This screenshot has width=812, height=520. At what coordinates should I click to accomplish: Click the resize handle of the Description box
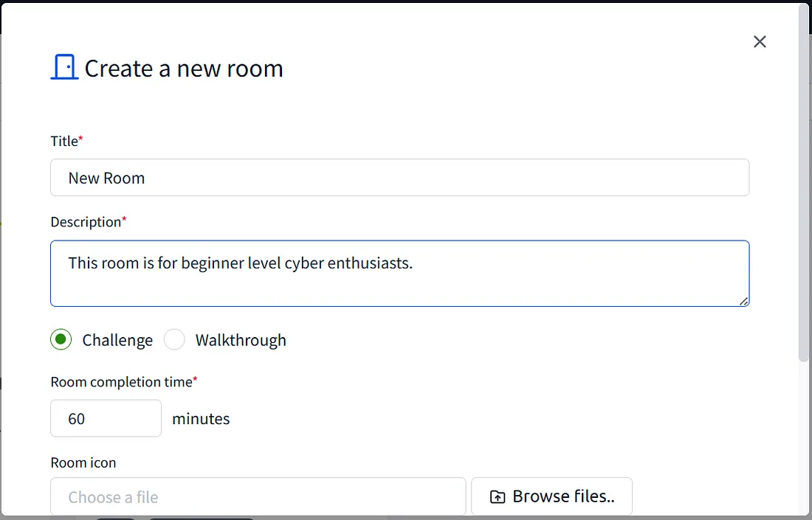click(x=744, y=301)
